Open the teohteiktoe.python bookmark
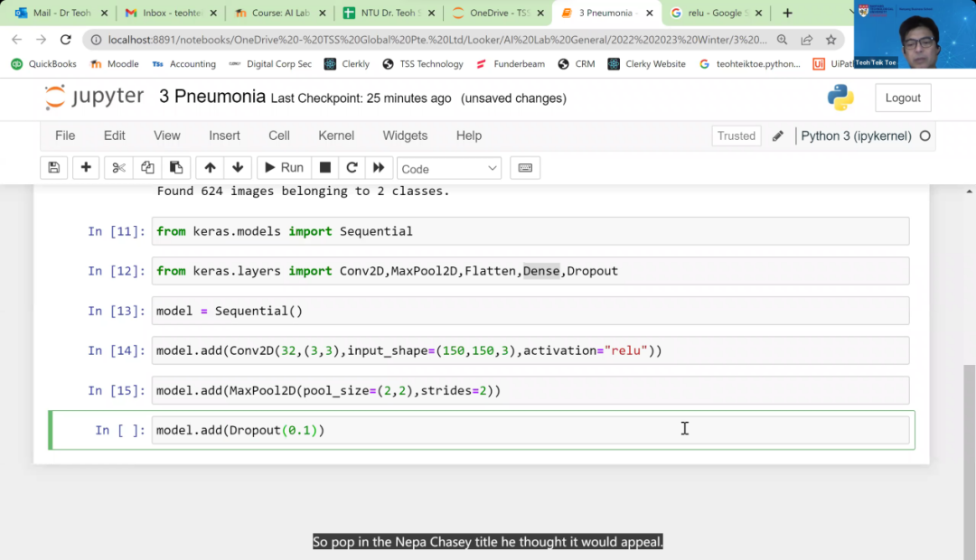Viewport: 976px width, 560px height. [x=751, y=64]
